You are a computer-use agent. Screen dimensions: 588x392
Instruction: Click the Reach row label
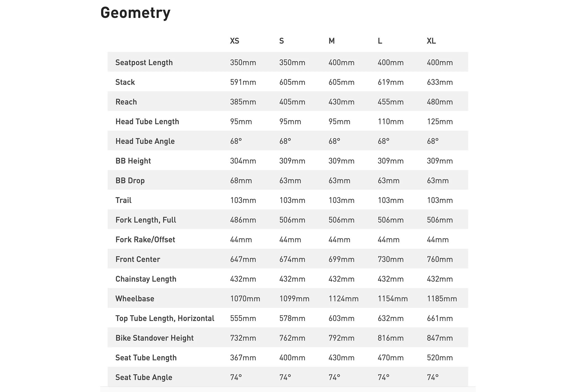click(126, 102)
